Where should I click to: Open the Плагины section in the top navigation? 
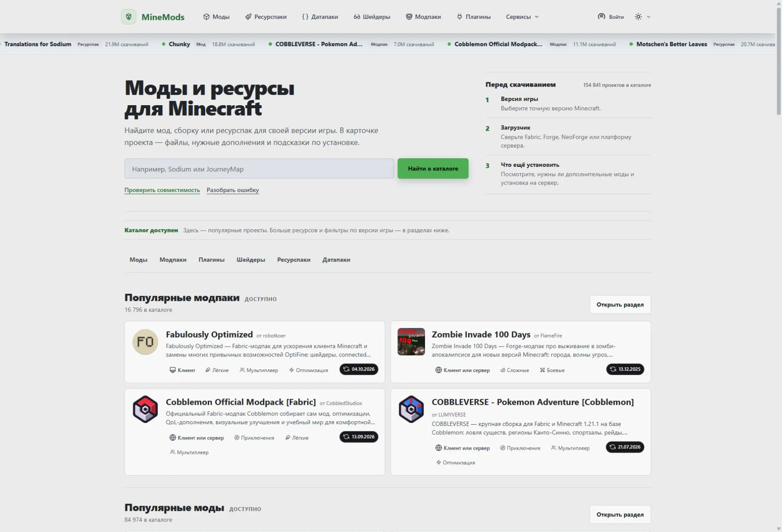click(474, 17)
